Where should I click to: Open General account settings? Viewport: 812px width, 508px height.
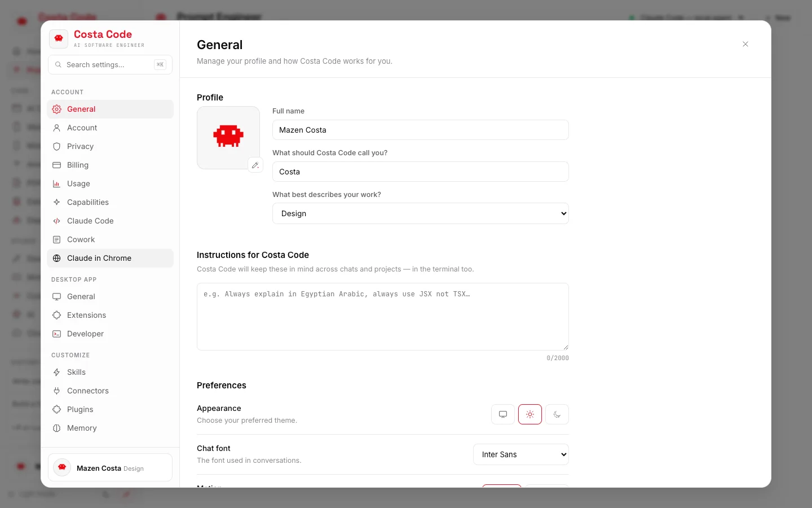pyautogui.click(x=110, y=109)
